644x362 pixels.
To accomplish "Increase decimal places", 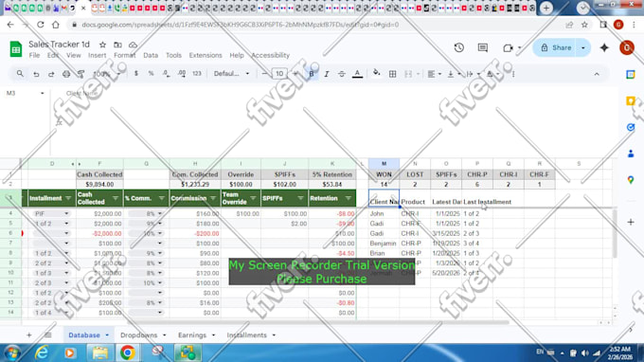I will (x=182, y=74).
